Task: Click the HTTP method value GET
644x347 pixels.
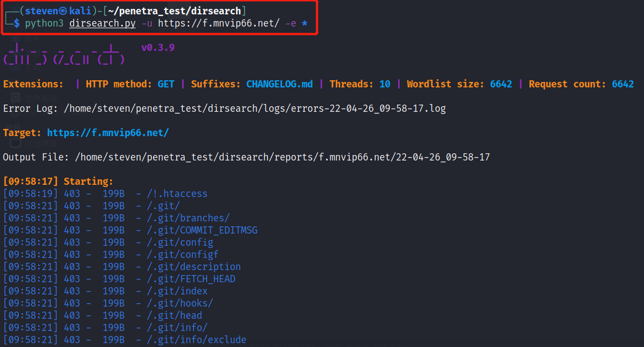Action: click(166, 84)
